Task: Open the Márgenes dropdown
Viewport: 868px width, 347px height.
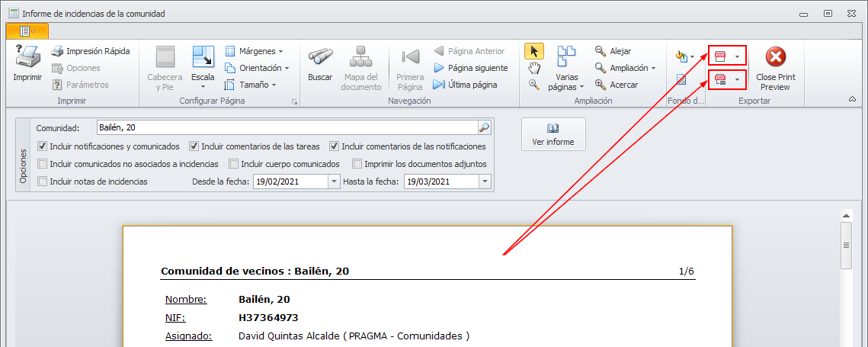Action: (254, 51)
